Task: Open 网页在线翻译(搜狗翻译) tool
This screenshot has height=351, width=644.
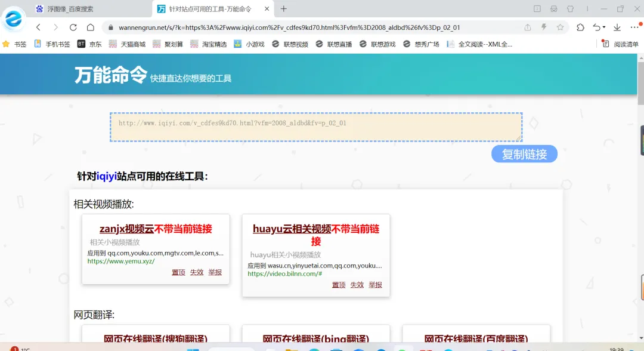Action: pos(156,338)
